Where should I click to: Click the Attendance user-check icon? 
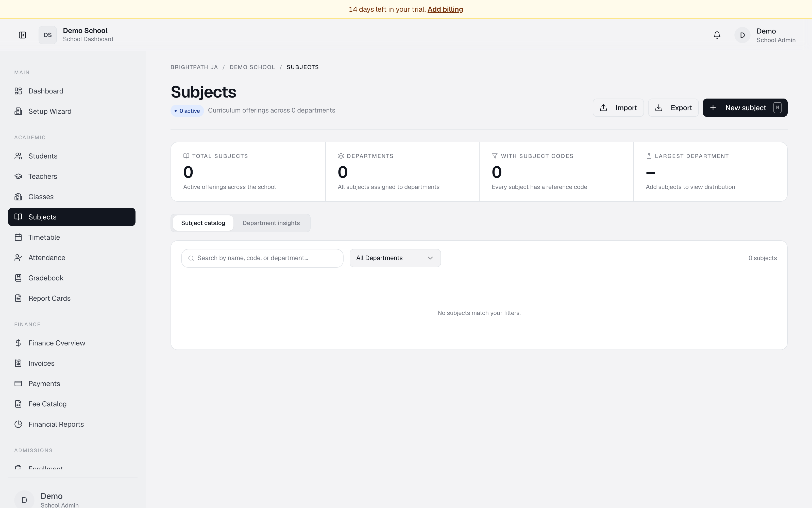(19, 258)
